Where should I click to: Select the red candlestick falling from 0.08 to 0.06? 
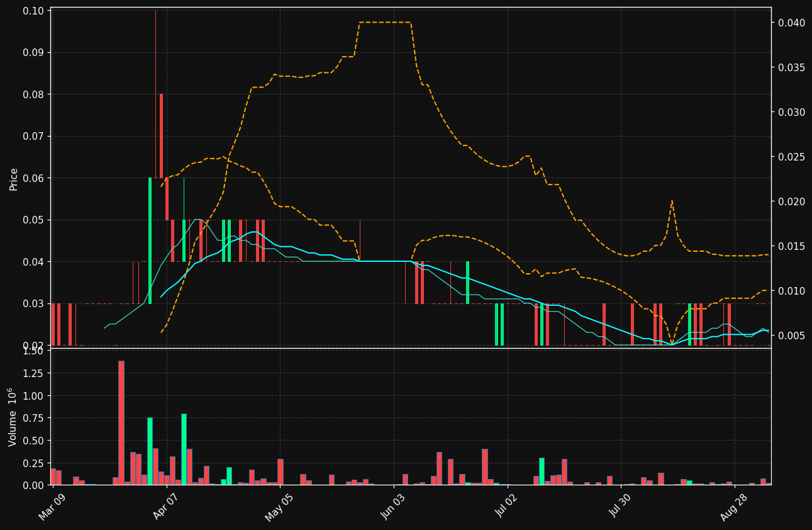pos(161,136)
